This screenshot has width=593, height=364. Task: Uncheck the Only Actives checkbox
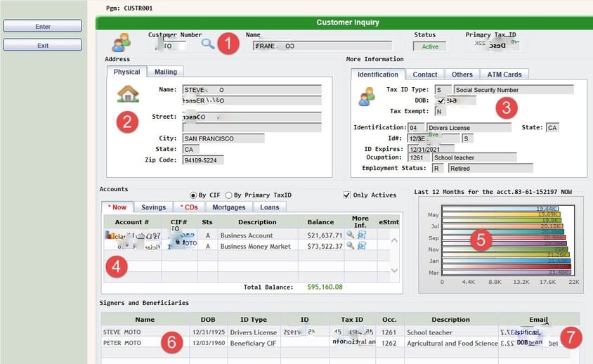click(x=347, y=195)
